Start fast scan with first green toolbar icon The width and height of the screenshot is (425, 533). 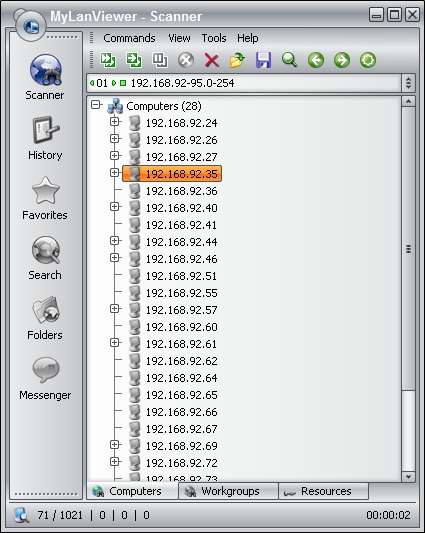[108, 60]
